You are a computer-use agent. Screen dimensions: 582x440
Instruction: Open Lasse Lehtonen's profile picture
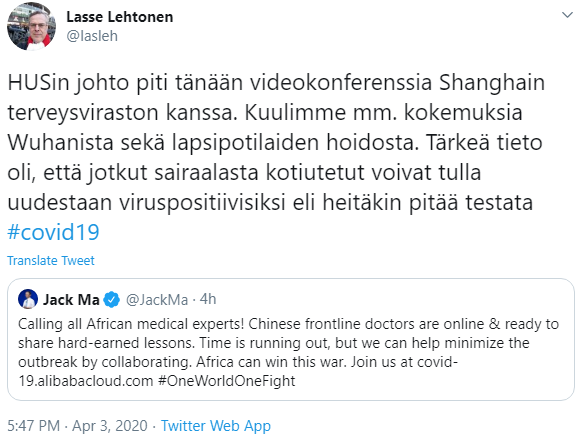(31, 26)
